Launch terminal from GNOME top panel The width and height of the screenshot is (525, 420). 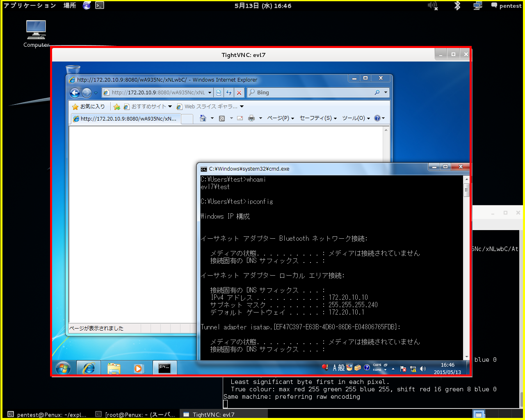(x=100, y=6)
